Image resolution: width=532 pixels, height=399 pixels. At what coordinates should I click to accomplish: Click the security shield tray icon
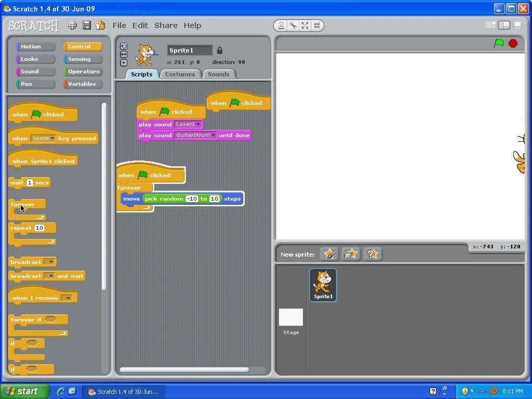click(465, 391)
